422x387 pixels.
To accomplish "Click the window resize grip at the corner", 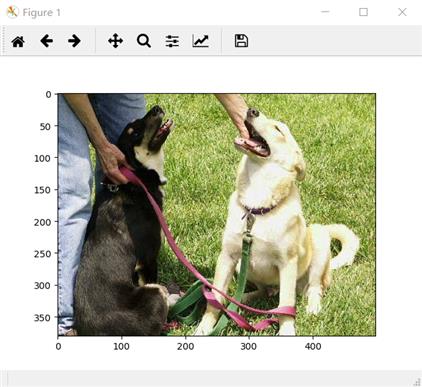I will [x=417, y=382].
